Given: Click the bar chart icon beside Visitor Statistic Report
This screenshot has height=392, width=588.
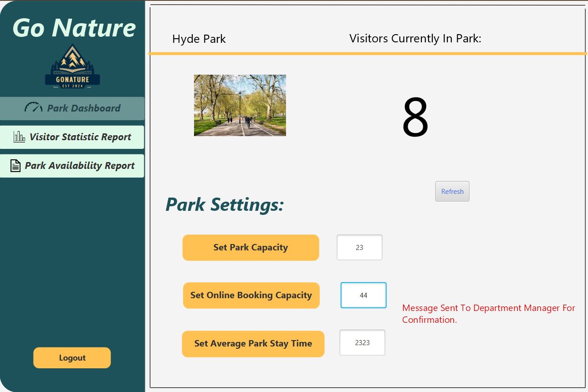Looking at the screenshot, I should click(x=19, y=137).
